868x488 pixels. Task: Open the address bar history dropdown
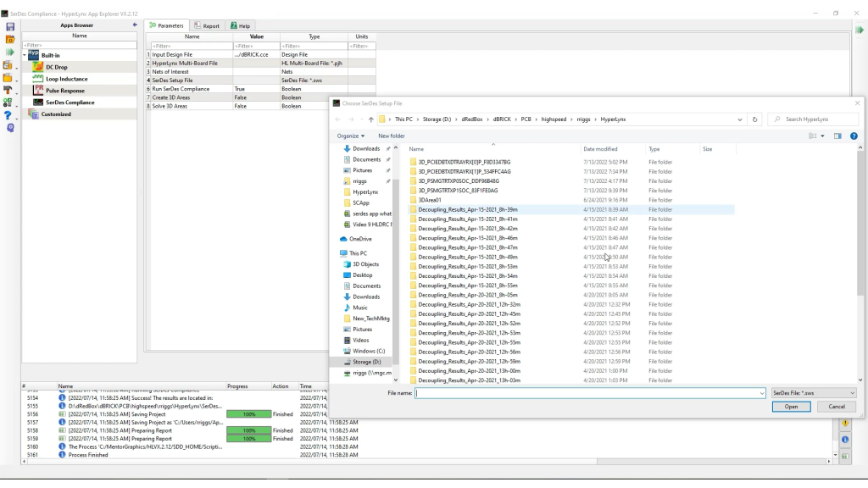pos(739,119)
